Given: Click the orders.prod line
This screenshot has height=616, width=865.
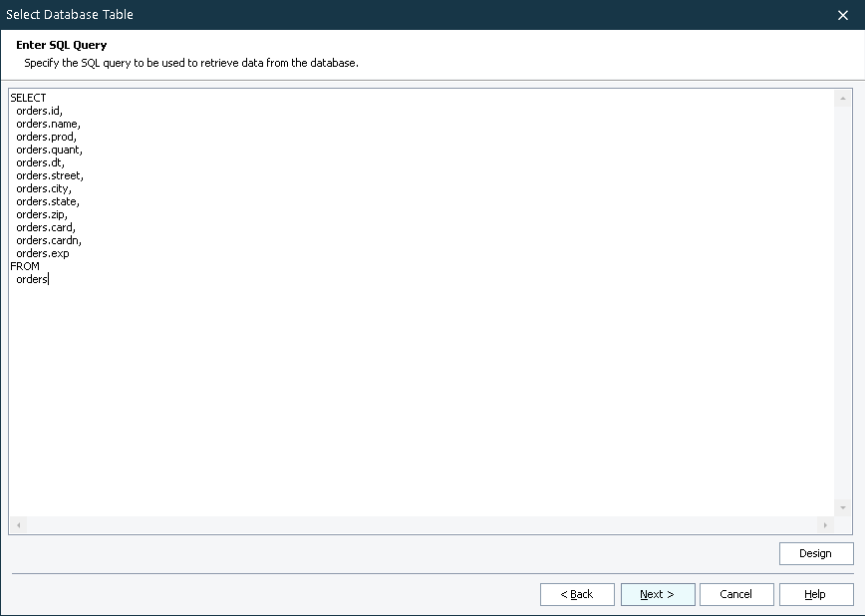Looking at the screenshot, I should (46, 137).
